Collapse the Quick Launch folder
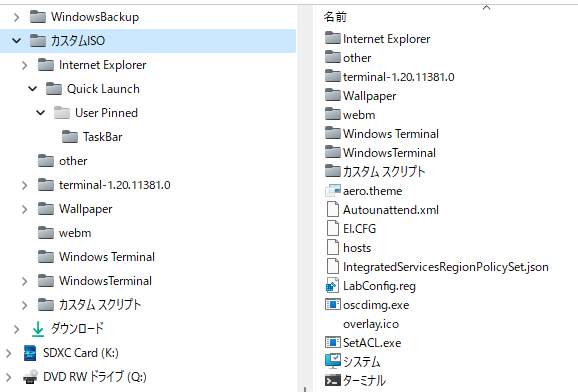Screen dimensions: 578x392 point(33,89)
